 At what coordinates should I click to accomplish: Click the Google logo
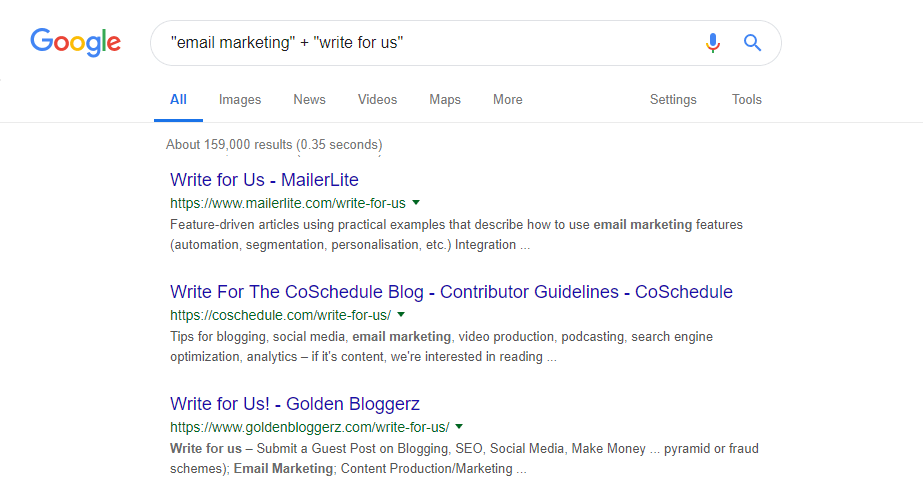[75, 42]
